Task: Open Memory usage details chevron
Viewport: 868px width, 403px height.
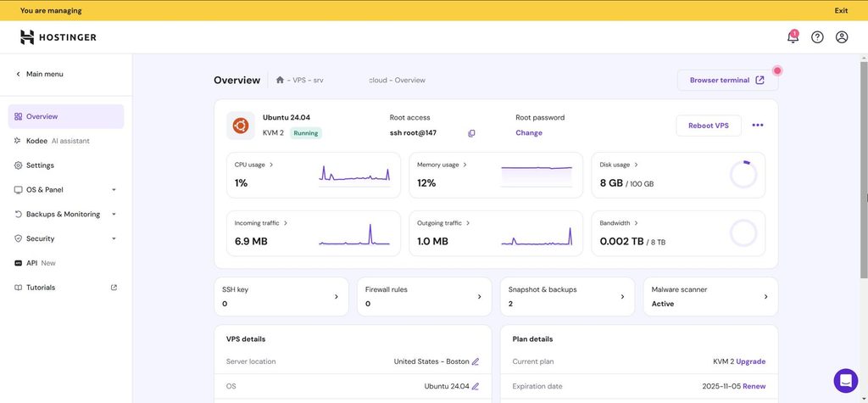Action: pos(465,165)
